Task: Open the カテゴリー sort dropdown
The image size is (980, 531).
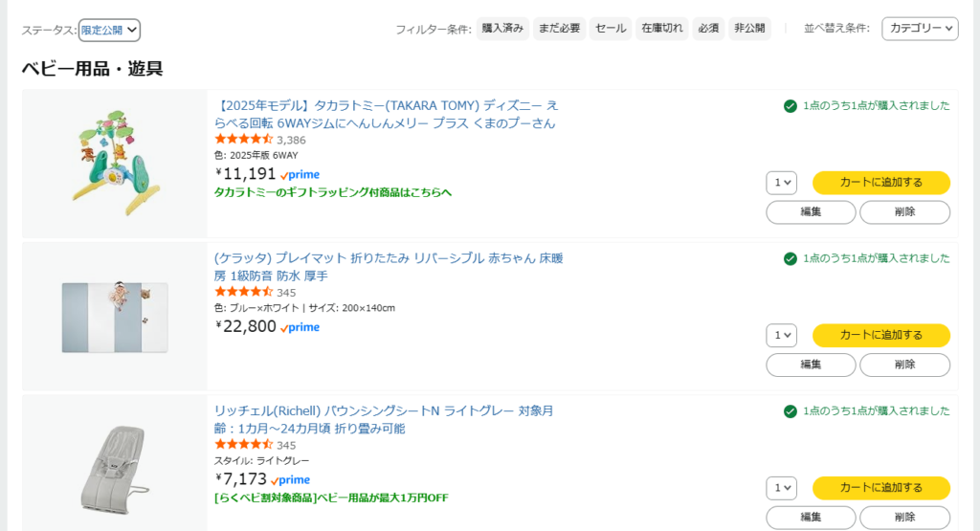Action: (x=920, y=29)
